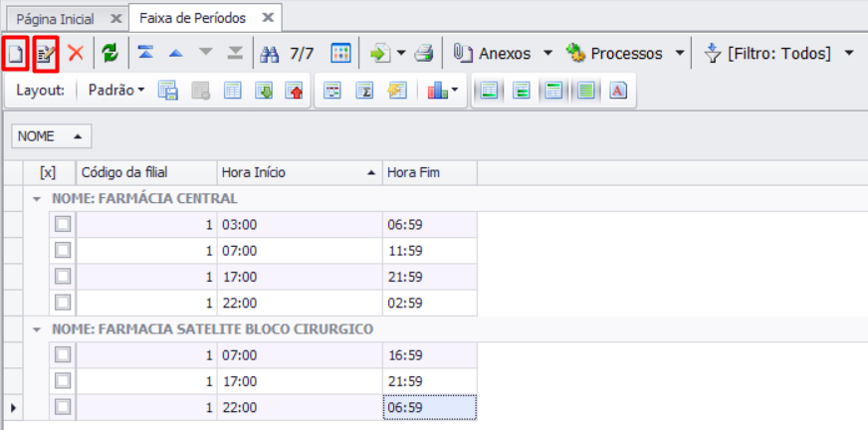Click the new record blank page icon
Screen dimensions: 868x430
(15, 54)
